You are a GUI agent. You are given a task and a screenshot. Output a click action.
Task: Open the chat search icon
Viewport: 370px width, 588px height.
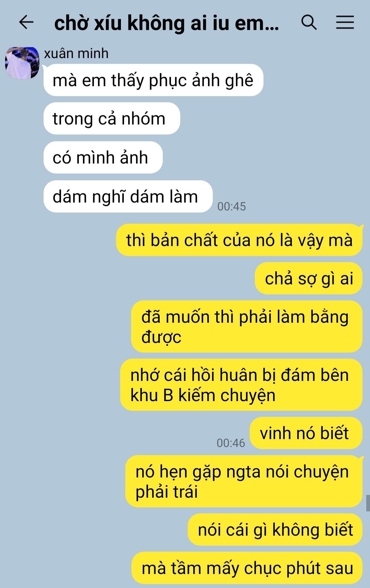[309, 23]
